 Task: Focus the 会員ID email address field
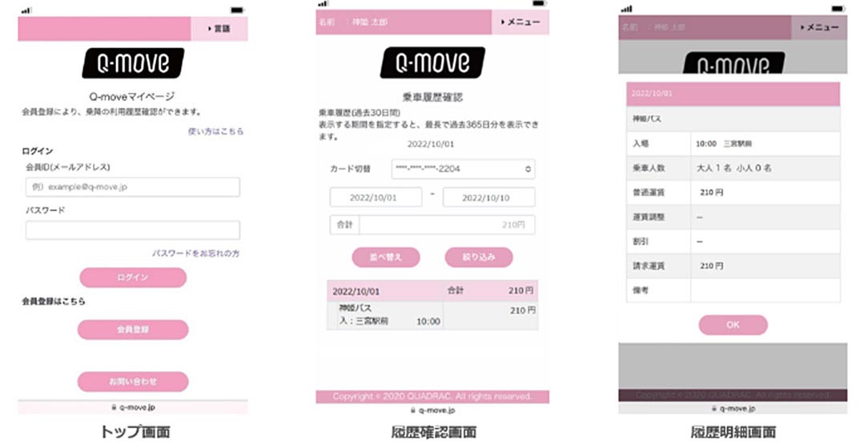133,187
